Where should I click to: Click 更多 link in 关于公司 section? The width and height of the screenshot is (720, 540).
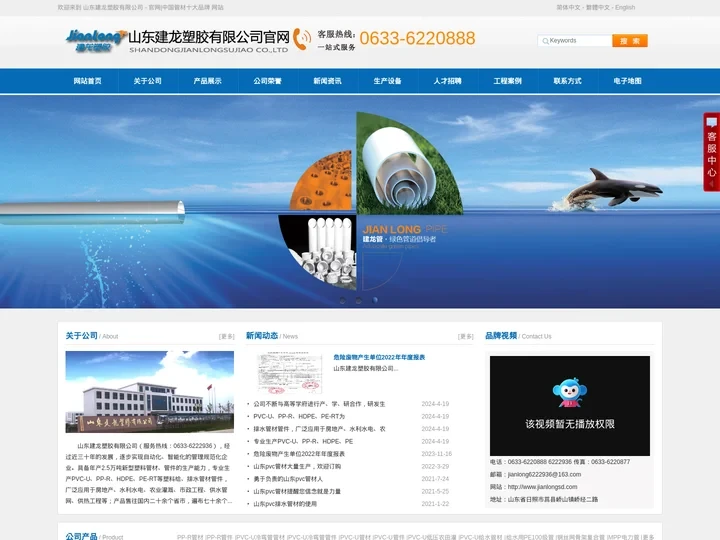(x=227, y=337)
